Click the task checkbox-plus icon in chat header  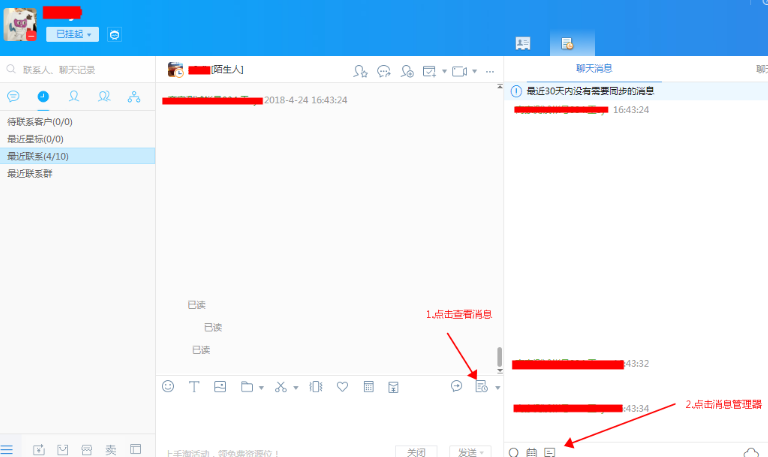429,72
